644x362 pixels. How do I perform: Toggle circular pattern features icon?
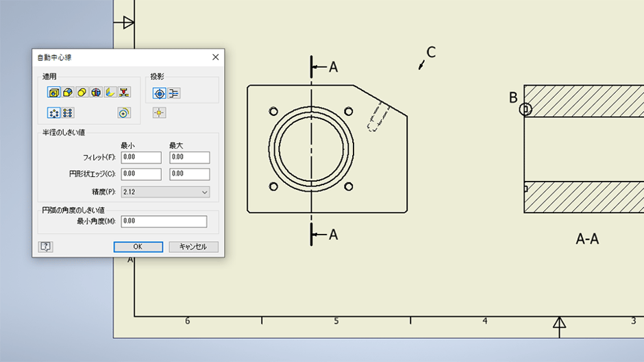(x=53, y=113)
